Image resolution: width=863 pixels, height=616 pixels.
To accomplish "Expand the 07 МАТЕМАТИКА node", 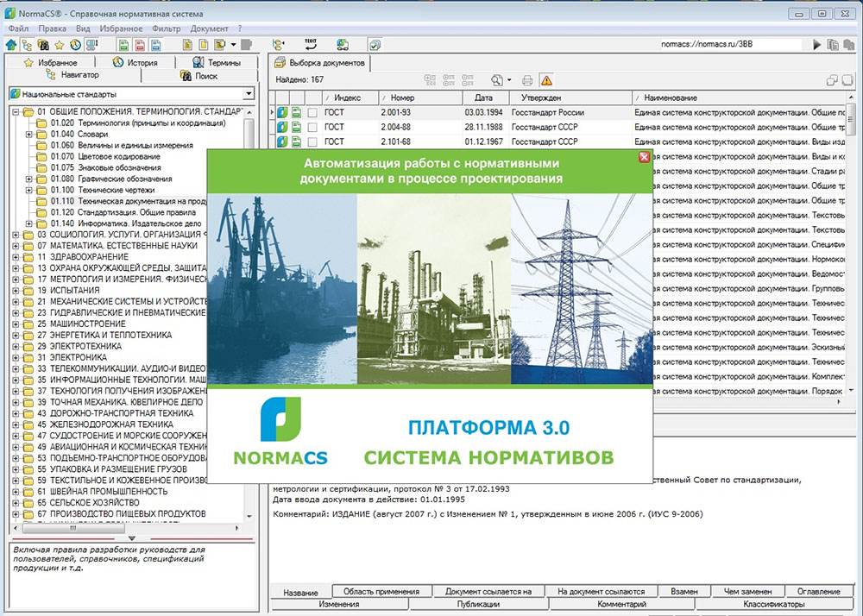I will tap(16, 246).
